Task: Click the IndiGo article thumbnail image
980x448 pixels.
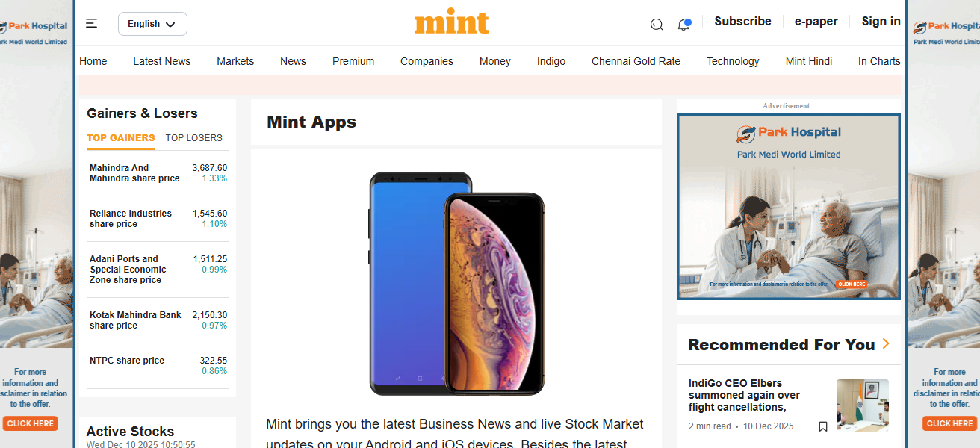Action: tap(862, 405)
